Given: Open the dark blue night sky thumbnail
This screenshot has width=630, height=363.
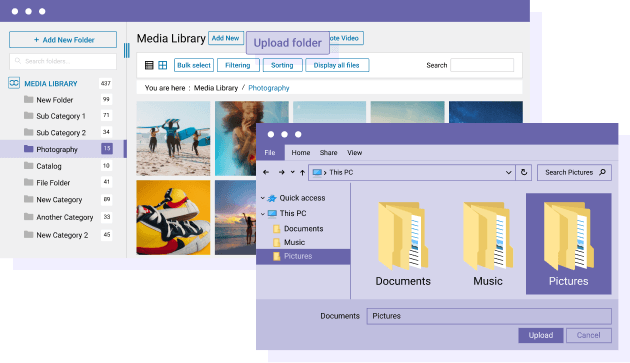Looking at the screenshot, I should tap(486, 112).
